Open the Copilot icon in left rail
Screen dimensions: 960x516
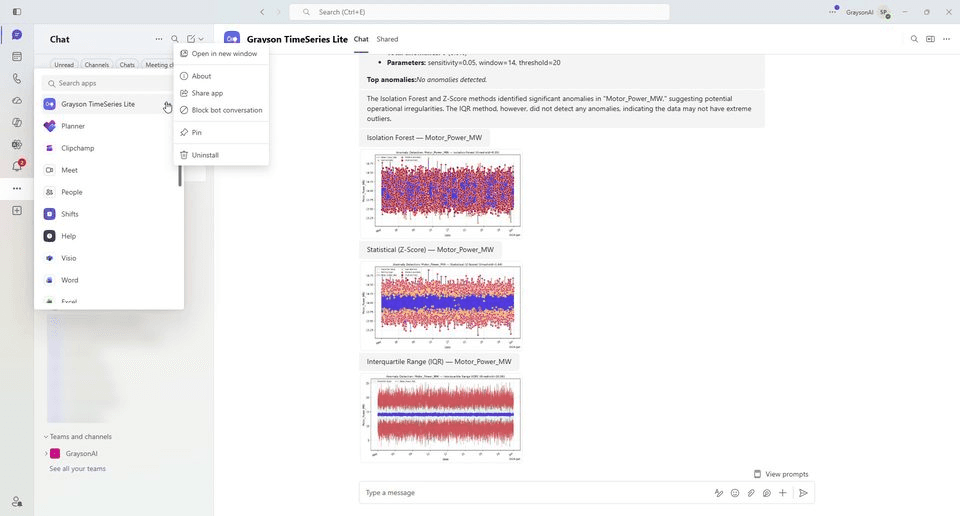17,122
